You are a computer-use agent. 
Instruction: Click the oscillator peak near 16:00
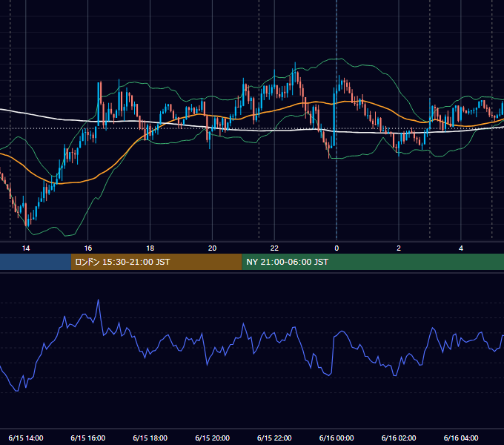pos(99,300)
